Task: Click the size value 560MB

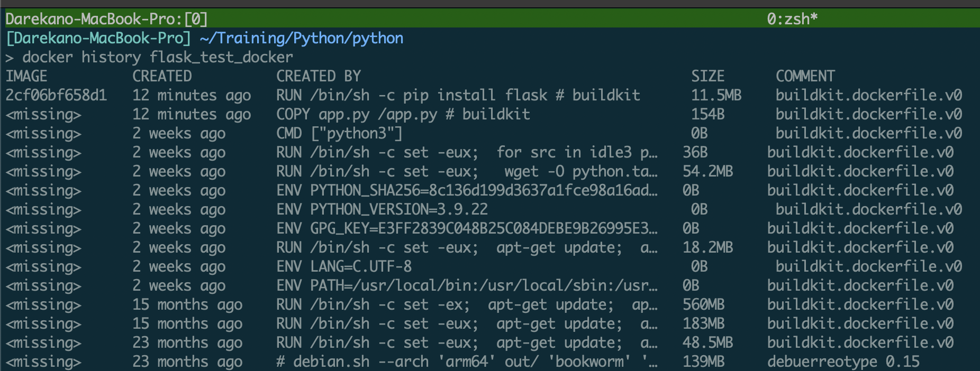Action: pos(704,304)
